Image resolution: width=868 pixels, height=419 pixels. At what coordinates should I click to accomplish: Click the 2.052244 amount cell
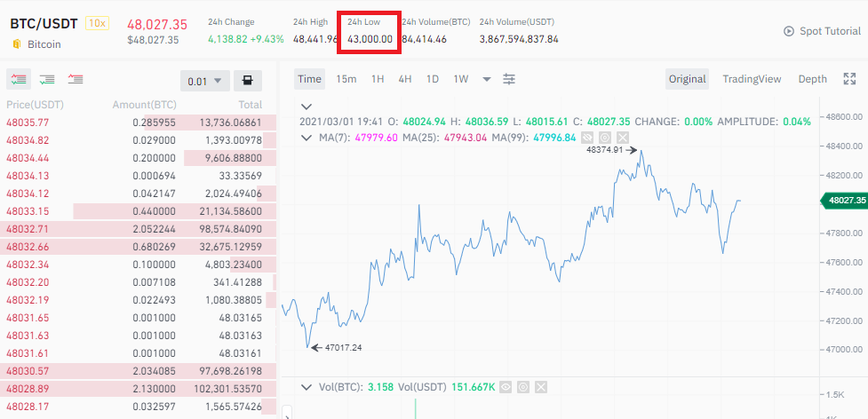point(154,229)
